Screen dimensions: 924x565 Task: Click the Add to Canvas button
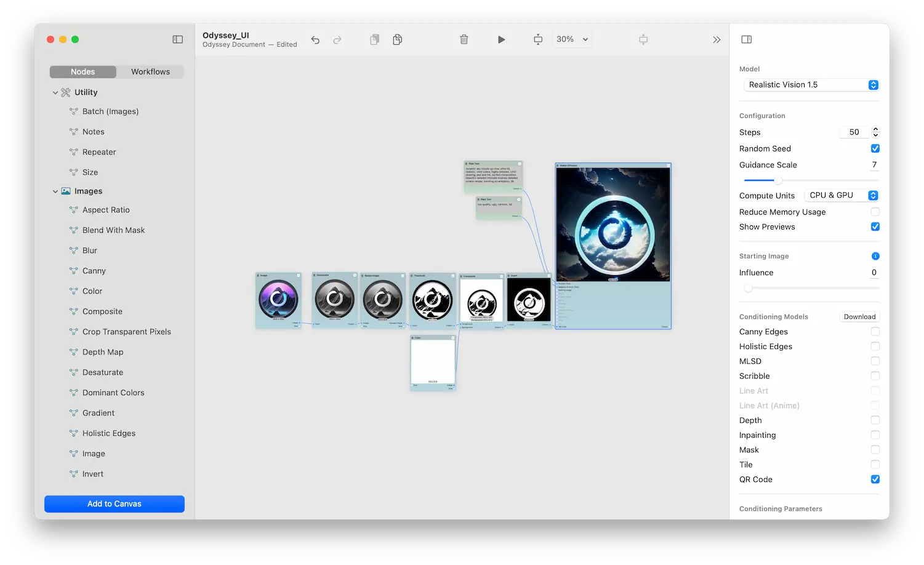[114, 503]
